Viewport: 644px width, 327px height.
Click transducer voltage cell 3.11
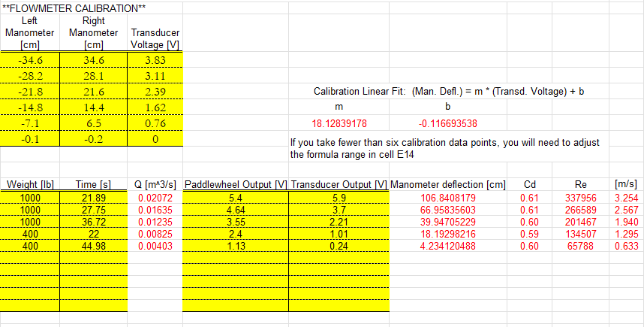pos(155,76)
